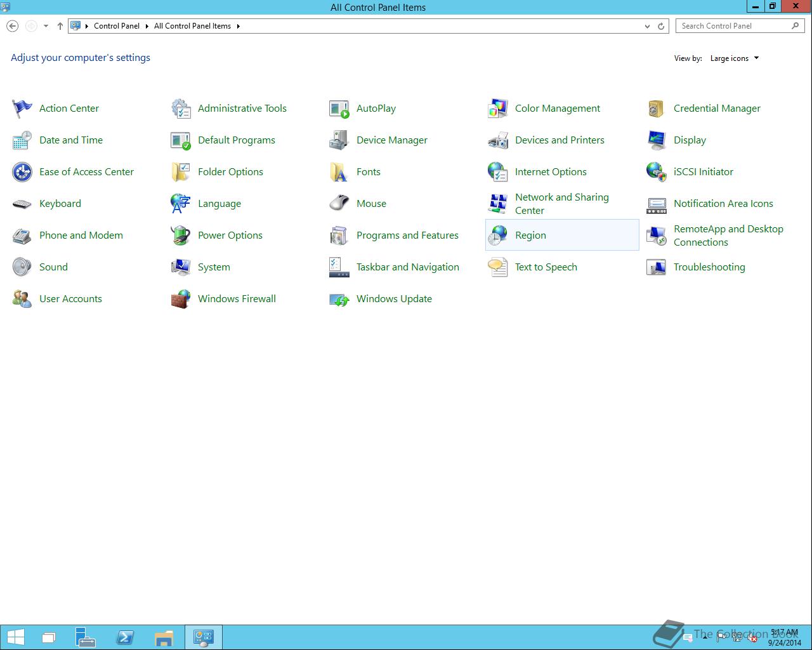Viewport: 812px width, 650px height.
Task: Go up one level with the Up arrow
Action: click(x=60, y=26)
